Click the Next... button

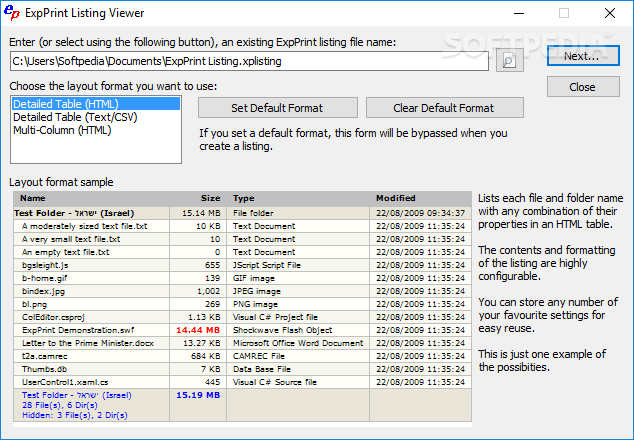click(x=583, y=56)
